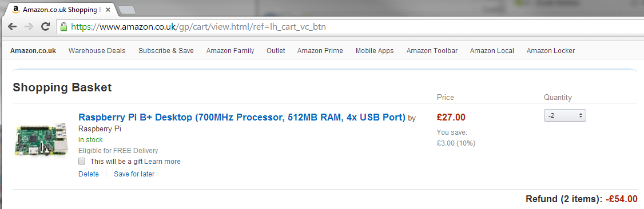Open the Amazon Prime nav item
This screenshot has width=644, height=209.
(x=320, y=51)
